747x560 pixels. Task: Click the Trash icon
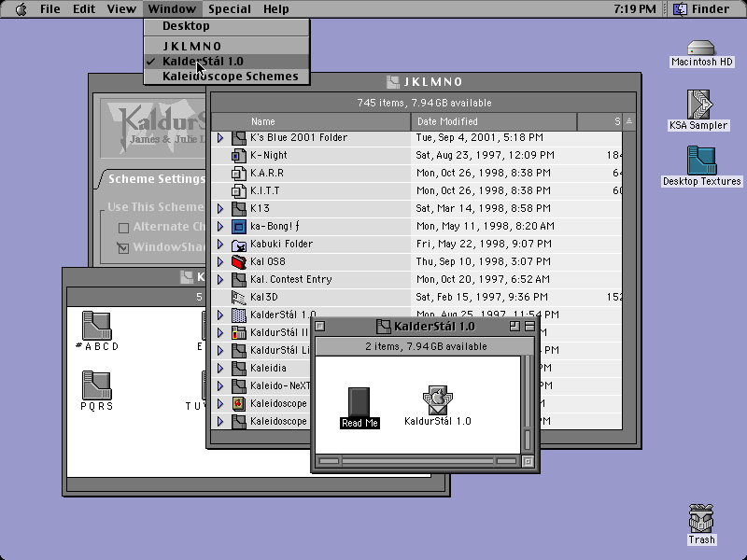pyautogui.click(x=701, y=519)
